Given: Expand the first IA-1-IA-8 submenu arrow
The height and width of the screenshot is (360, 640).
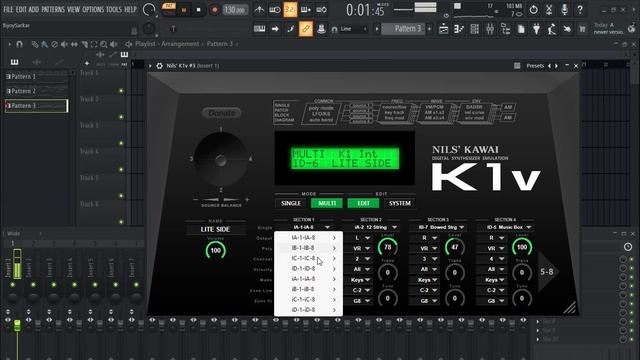Looking at the screenshot, I should tap(334, 238).
